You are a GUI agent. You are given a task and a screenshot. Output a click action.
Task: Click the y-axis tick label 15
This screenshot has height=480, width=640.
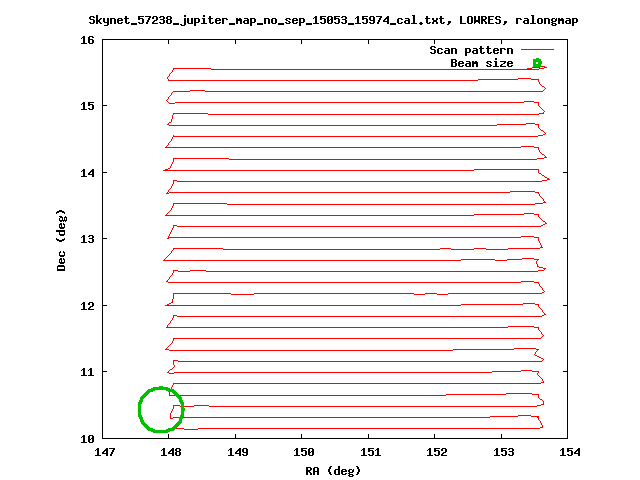click(87, 106)
